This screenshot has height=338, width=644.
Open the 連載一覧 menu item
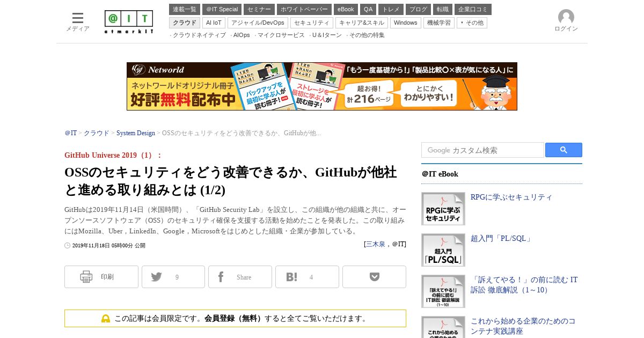pyautogui.click(x=185, y=9)
